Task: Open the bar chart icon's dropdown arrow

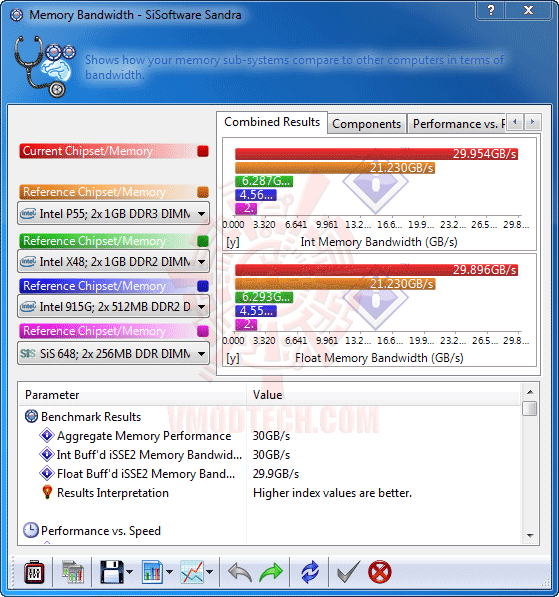Action: coord(169,572)
